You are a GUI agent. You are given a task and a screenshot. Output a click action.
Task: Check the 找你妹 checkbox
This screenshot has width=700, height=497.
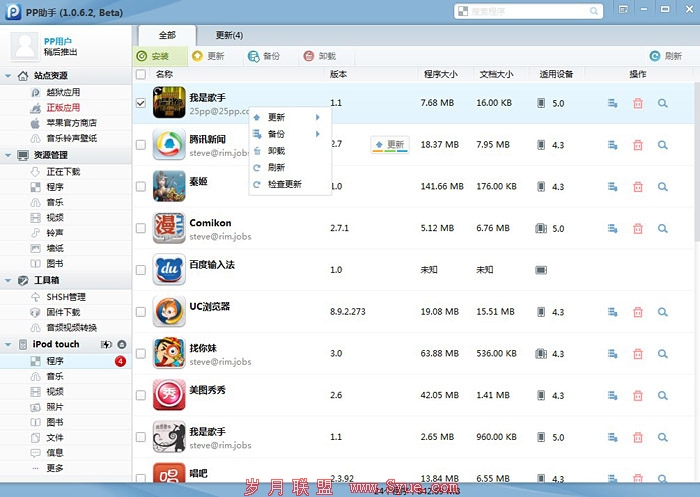141,353
